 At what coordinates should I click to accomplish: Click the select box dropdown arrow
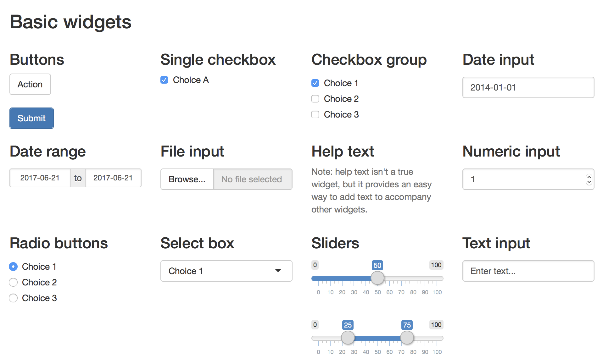click(x=278, y=271)
